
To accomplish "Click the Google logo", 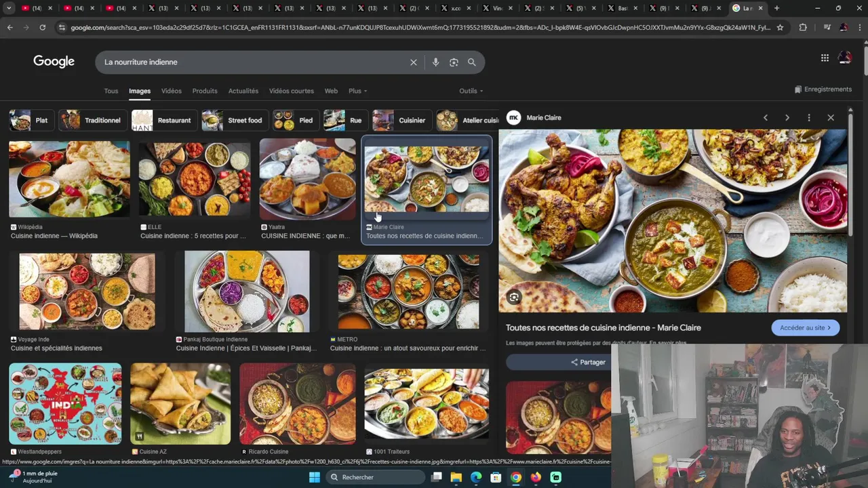I will (x=54, y=62).
